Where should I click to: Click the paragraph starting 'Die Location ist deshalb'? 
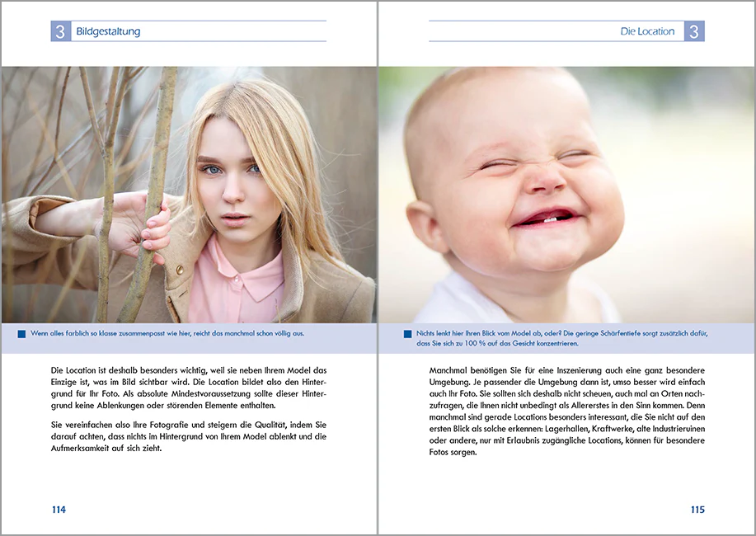point(189,388)
